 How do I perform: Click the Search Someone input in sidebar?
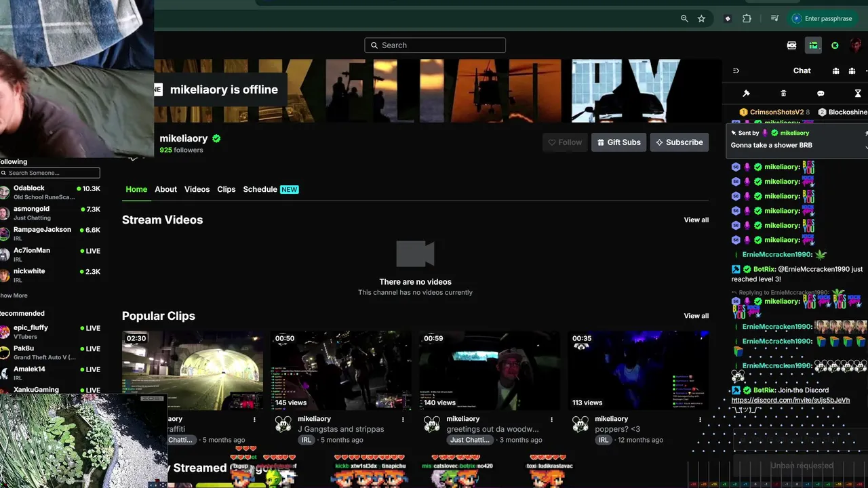click(x=50, y=173)
